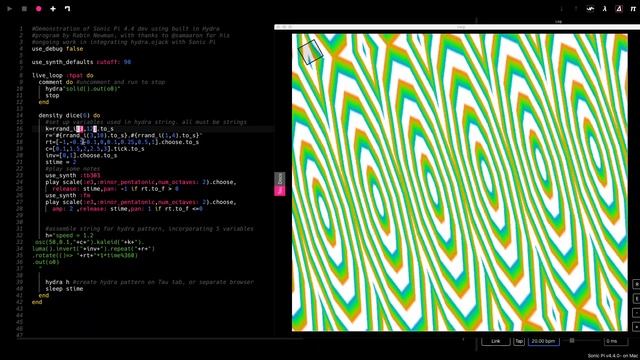Click the 'sleep stime' code line

(64, 289)
